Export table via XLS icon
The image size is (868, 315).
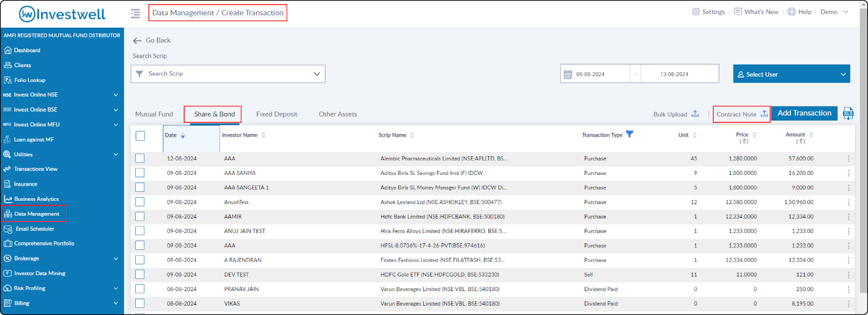point(848,114)
